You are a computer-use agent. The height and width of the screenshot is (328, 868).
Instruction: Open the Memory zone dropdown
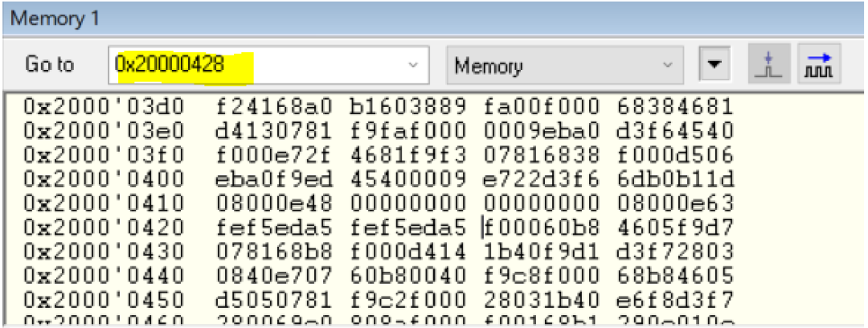pos(565,66)
